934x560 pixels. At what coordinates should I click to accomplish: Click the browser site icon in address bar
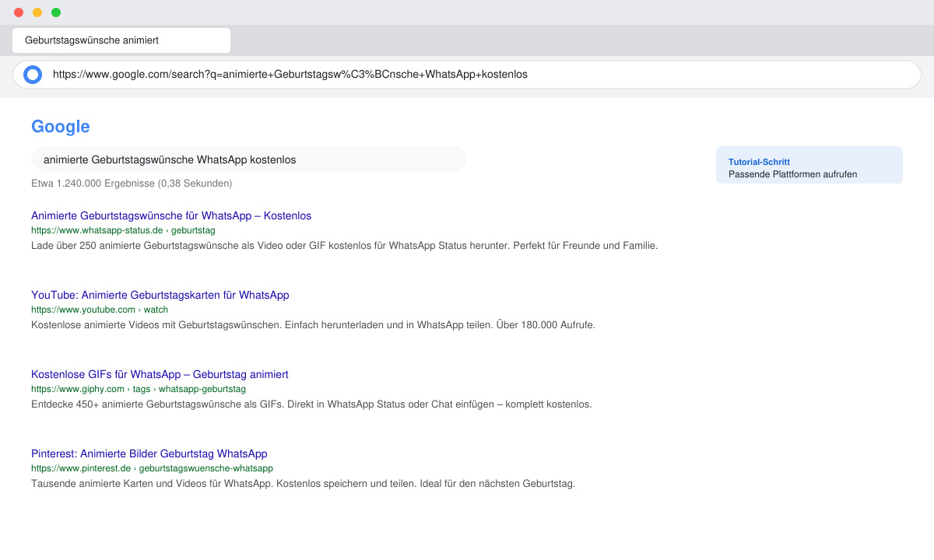click(x=32, y=75)
